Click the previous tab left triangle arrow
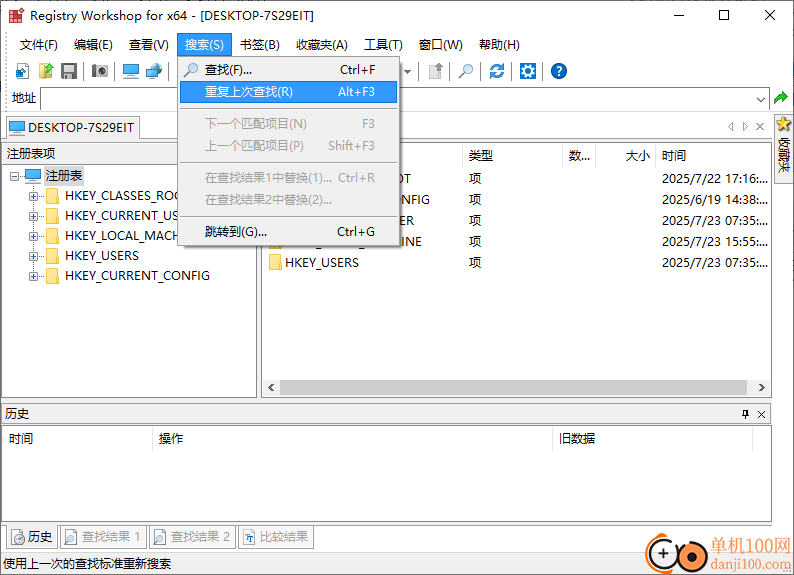 click(730, 127)
